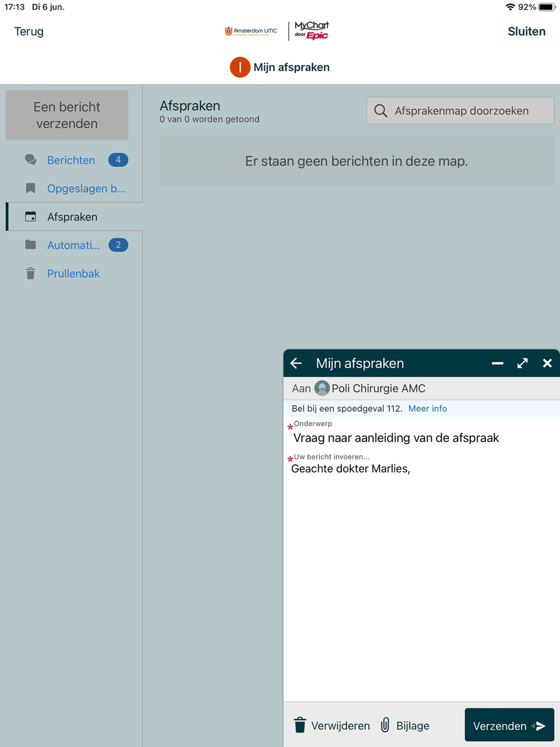The width and height of the screenshot is (560, 747).
Task: Tap the folder icon beside Automati...
Action: (x=31, y=245)
